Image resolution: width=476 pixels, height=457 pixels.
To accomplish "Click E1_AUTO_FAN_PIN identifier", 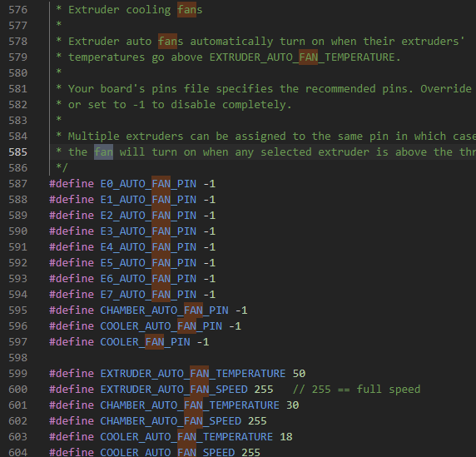I will [x=148, y=199].
